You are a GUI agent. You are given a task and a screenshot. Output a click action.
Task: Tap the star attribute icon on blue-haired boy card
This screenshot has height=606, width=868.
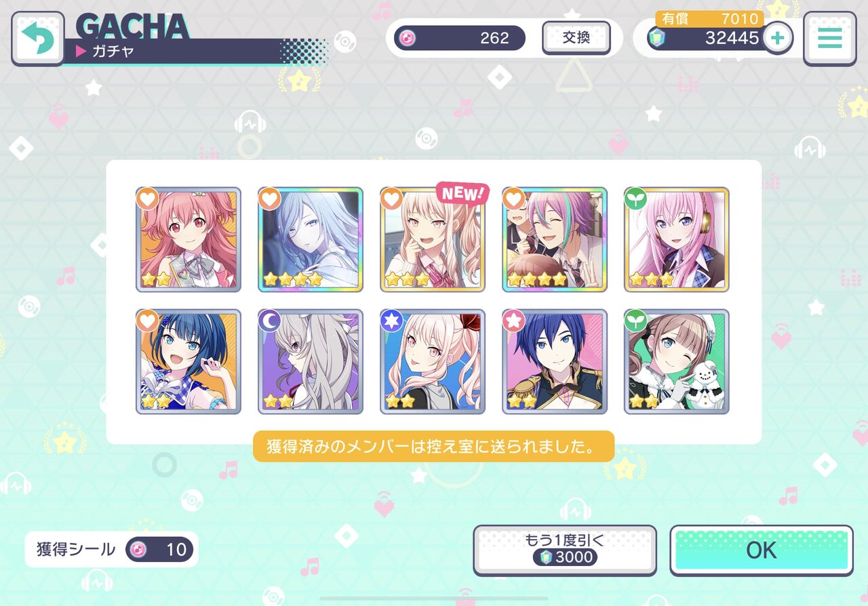point(513,321)
